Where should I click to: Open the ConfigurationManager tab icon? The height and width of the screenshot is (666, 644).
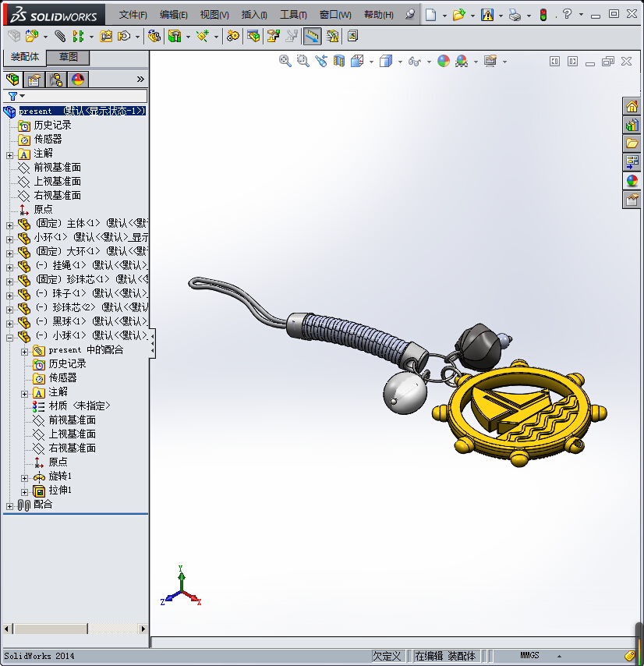pyautogui.click(x=56, y=80)
